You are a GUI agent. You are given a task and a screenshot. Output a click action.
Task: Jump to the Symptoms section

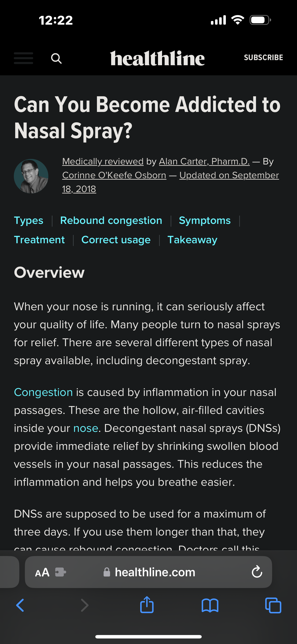click(204, 220)
